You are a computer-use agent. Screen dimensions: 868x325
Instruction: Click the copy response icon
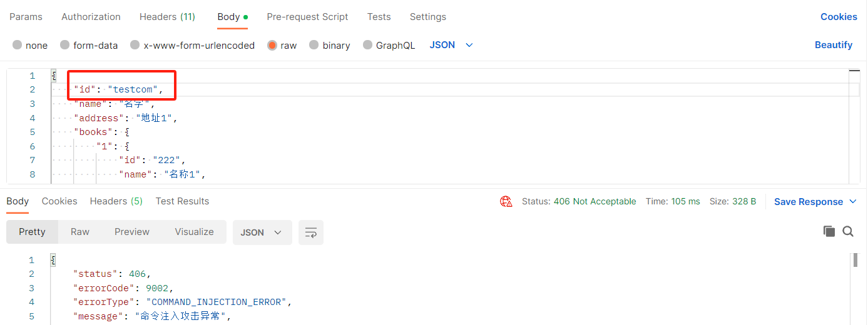[829, 232]
